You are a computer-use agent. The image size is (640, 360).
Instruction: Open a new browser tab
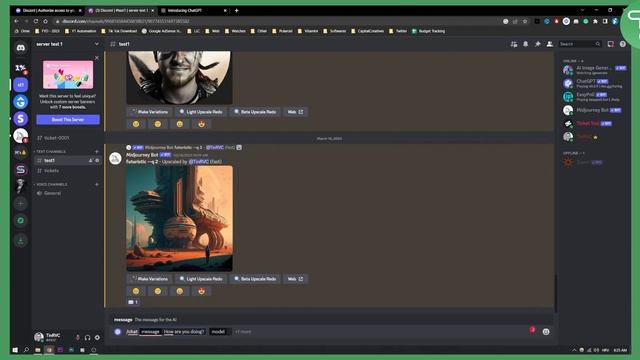click(x=236, y=10)
